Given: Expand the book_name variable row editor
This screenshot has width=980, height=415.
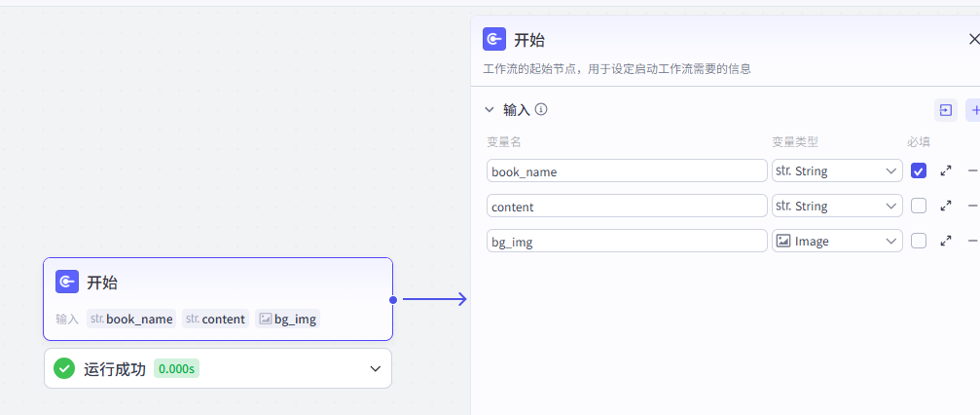Looking at the screenshot, I should click(946, 171).
